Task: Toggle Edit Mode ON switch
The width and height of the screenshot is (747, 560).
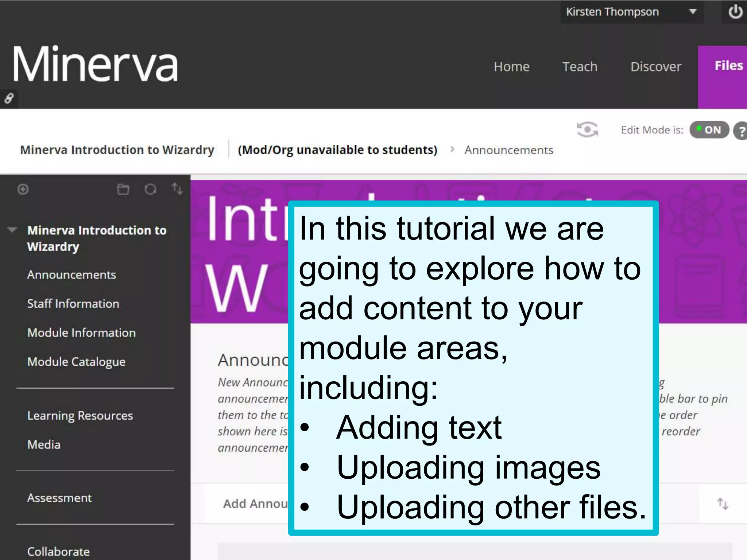Action: click(709, 130)
